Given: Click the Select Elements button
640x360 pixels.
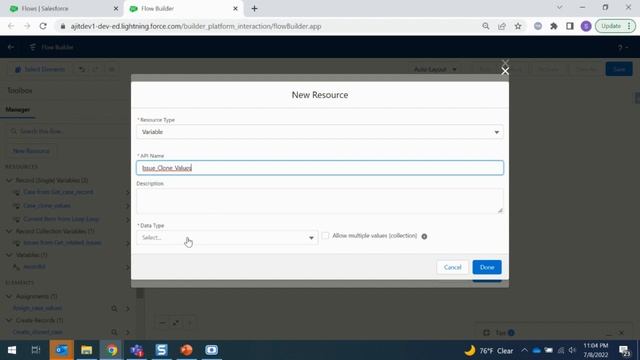Looking at the screenshot, I should point(40,70).
